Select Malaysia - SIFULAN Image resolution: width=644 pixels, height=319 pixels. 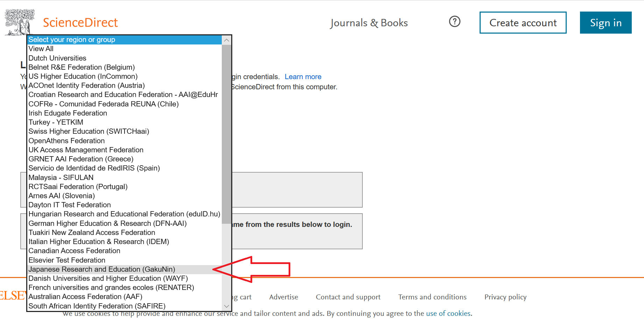point(125,178)
